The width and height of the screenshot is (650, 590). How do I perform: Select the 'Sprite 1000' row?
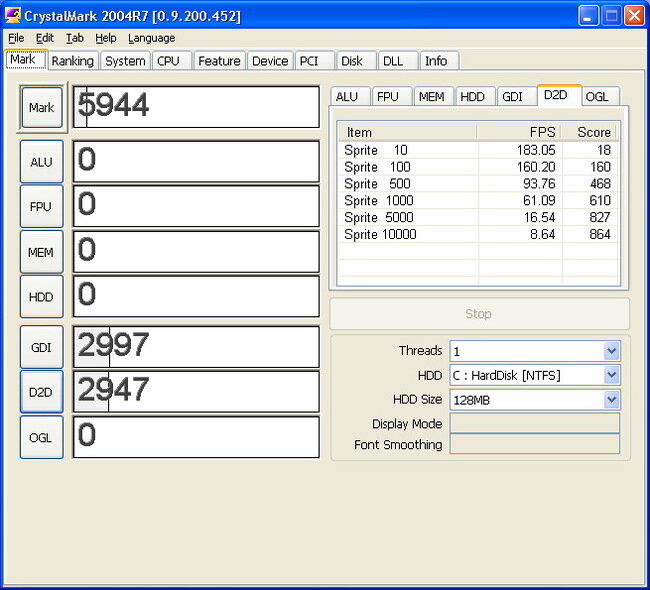[x=478, y=201]
